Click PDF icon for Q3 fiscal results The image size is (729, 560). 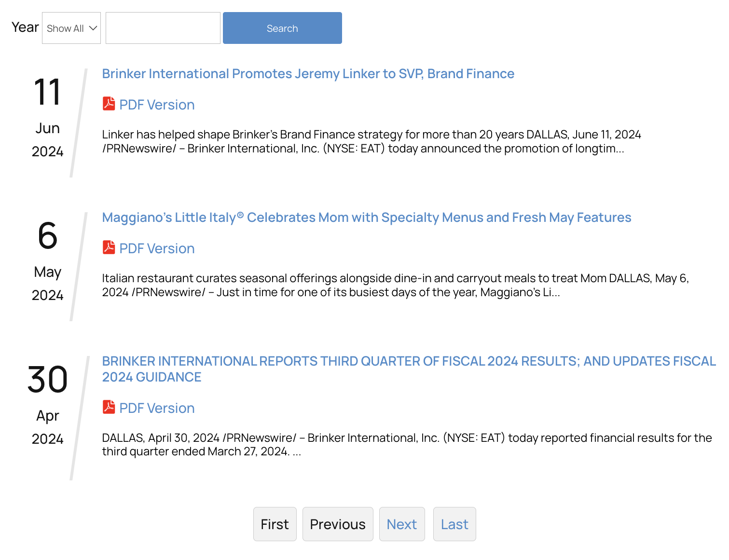coord(109,408)
